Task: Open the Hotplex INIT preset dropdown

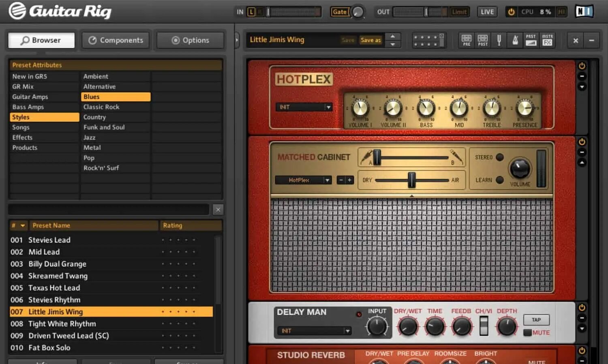Action: tap(304, 107)
